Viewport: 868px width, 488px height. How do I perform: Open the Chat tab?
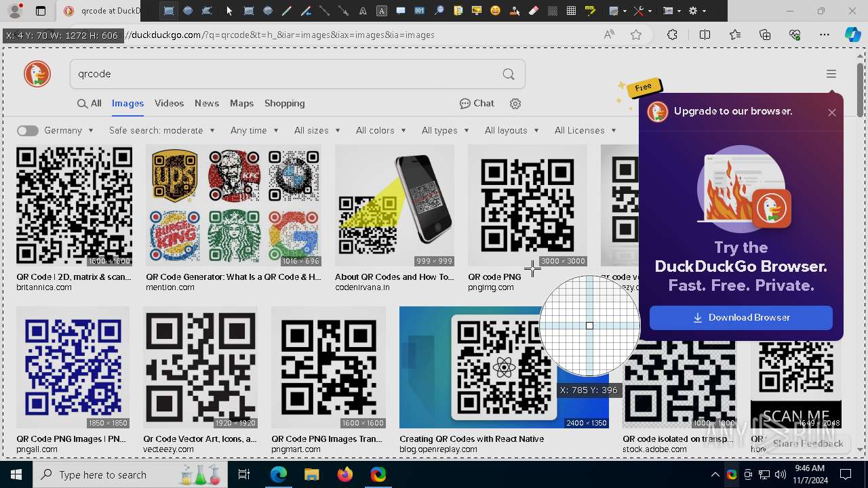click(477, 104)
